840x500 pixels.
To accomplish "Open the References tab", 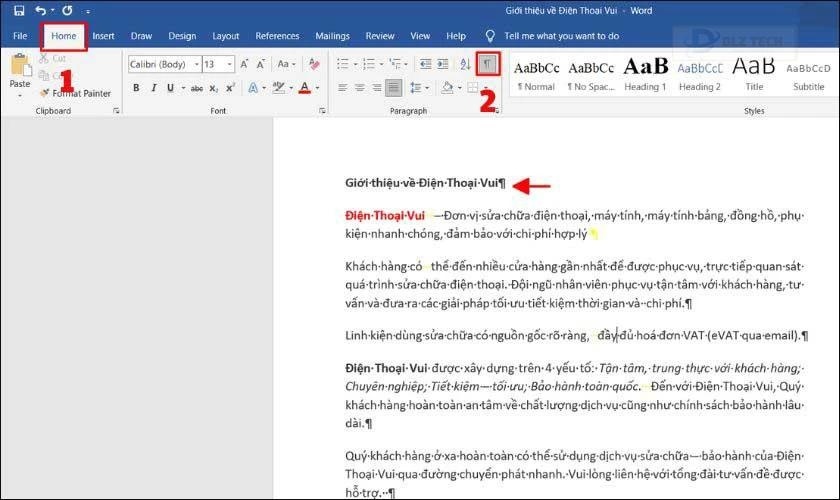I will pyautogui.click(x=277, y=36).
